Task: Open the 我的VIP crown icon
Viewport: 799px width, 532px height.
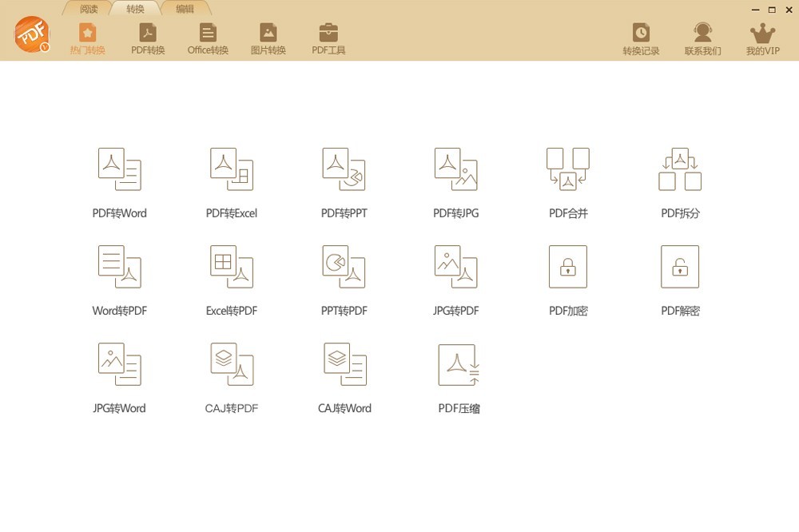Action: click(x=763, y=38)
